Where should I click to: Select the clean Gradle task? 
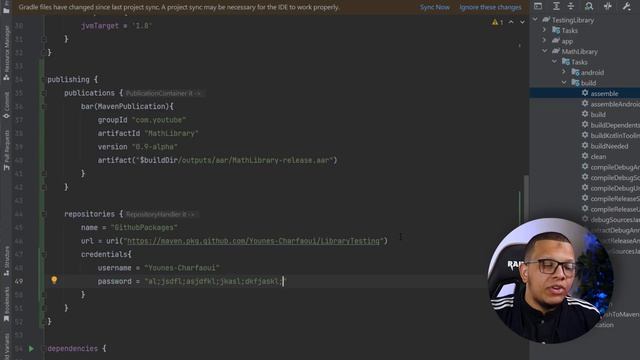pos(598,157)
